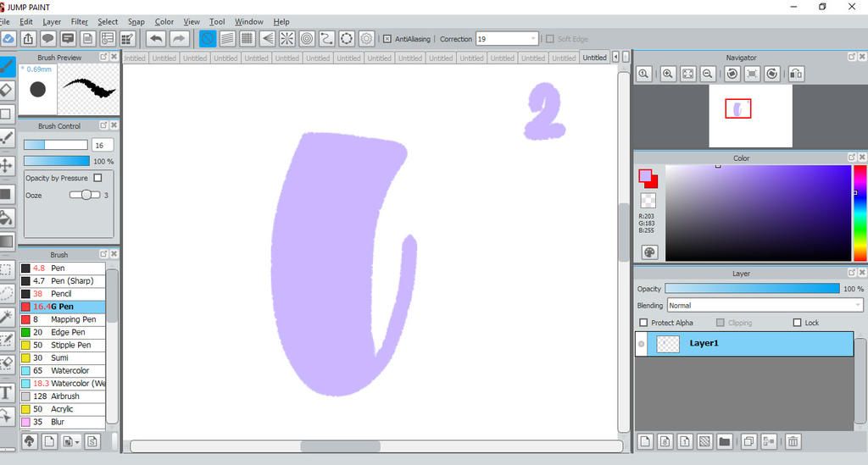Screen dimensions: 868x465
Task: Click the cloud save icon in the toolbar
Action: 8,39
